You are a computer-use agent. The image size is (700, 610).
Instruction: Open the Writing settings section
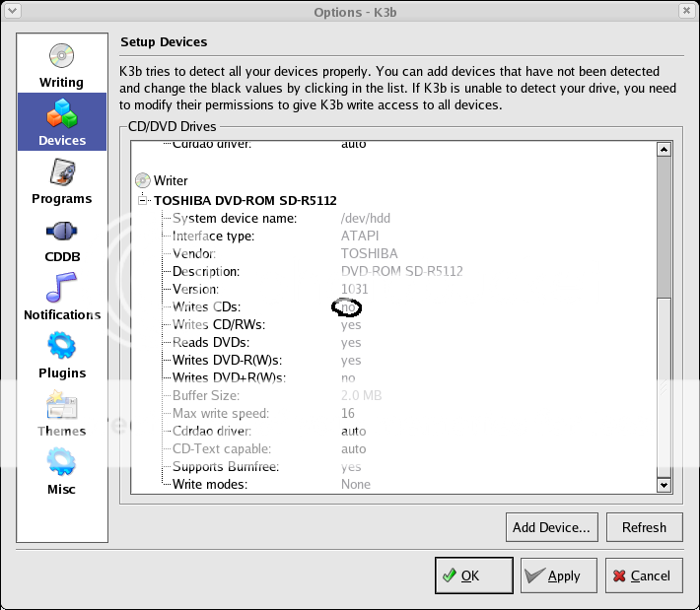[x=61, y=66]
